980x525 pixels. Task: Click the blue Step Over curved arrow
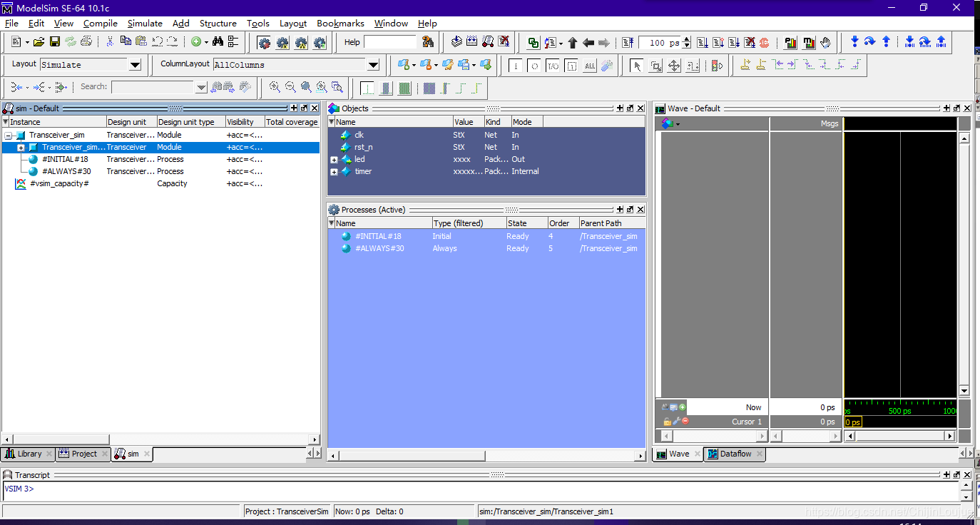click(x=870, y=42)
